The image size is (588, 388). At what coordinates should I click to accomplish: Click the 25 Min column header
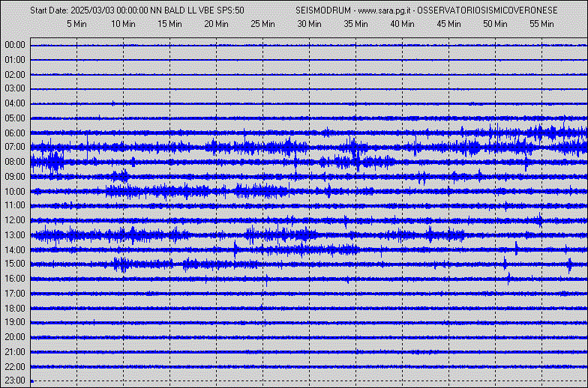click(x=262, y=24)
